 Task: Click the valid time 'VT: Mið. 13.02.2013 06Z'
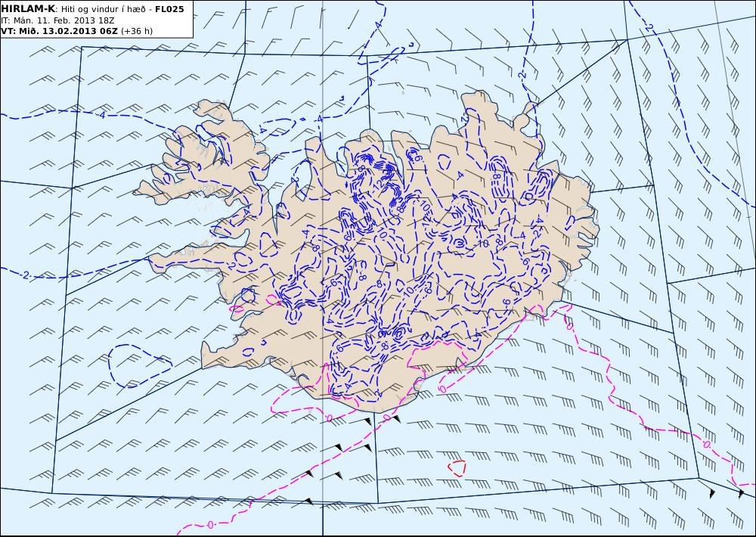[59, 31]
